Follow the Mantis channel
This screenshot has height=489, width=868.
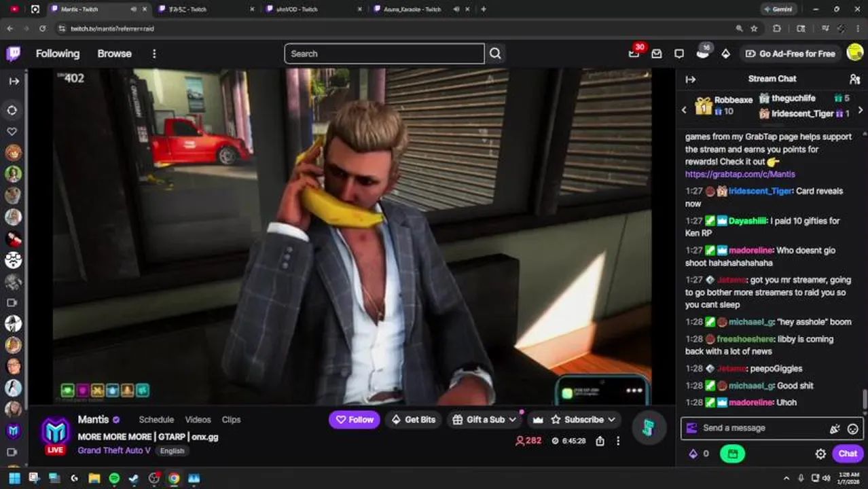pyautogui.click(x=355, y=420)
